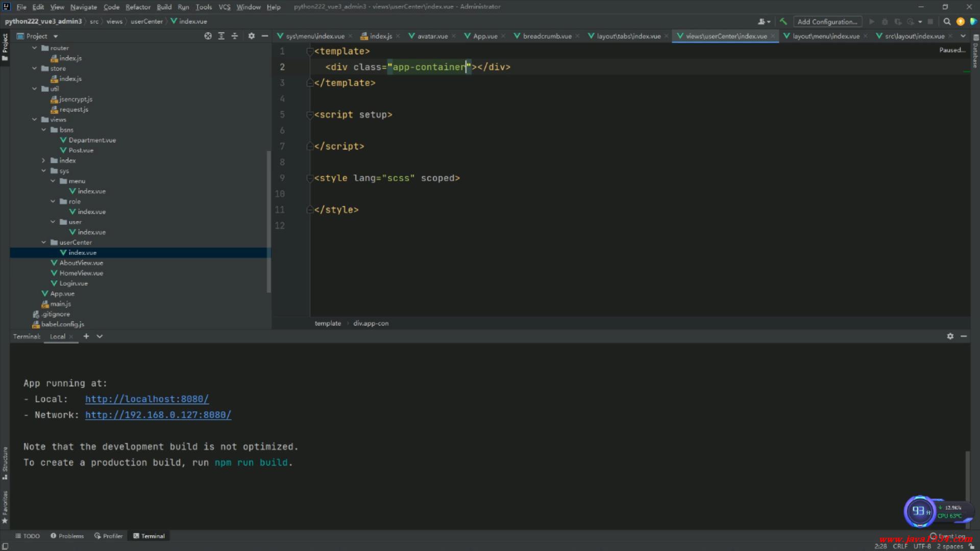This screenshot has width=980, height=551.
Task: Click Collapse All in Project panel
Action: pyautogui.click(x=235, y=36)
